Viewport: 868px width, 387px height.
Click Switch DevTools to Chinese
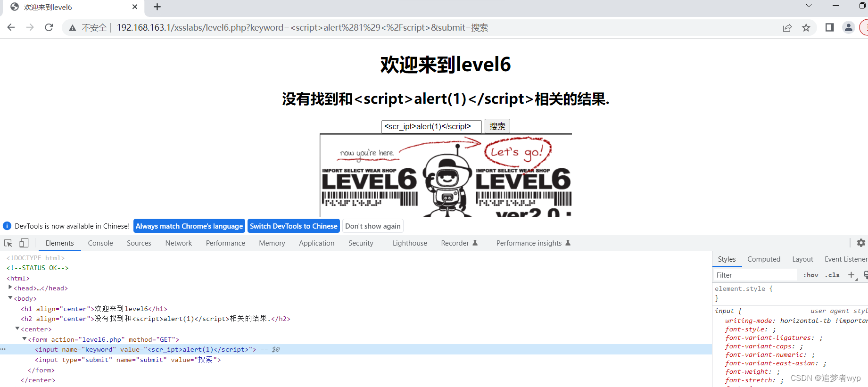click(294, 226)
